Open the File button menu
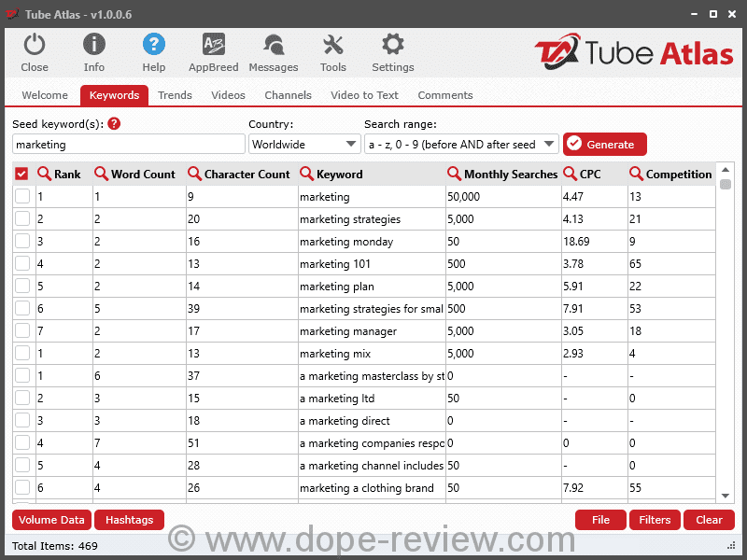The height and width of the screenshot is (560, 747). click(x=600, y=520)
